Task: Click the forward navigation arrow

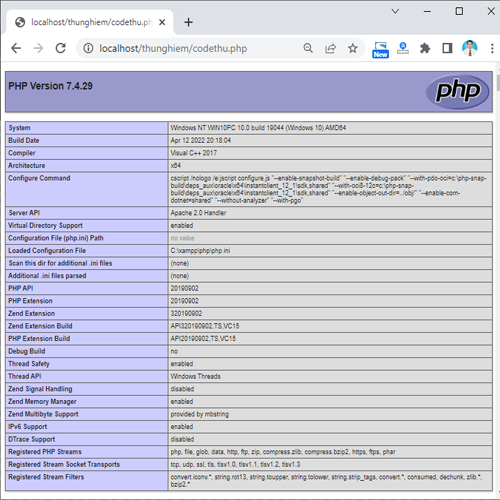Action: [x=38, y=48]
